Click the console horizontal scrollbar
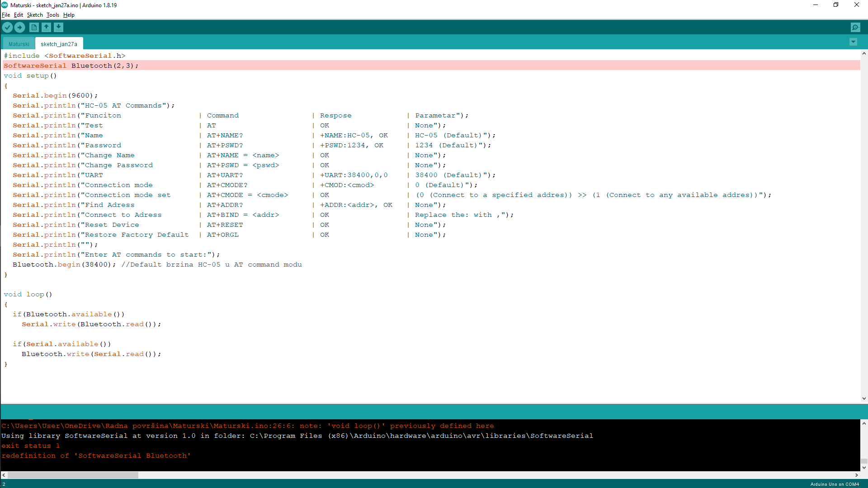Image resolution: width=868 pixels, height=488 pixels. point(72,475)
